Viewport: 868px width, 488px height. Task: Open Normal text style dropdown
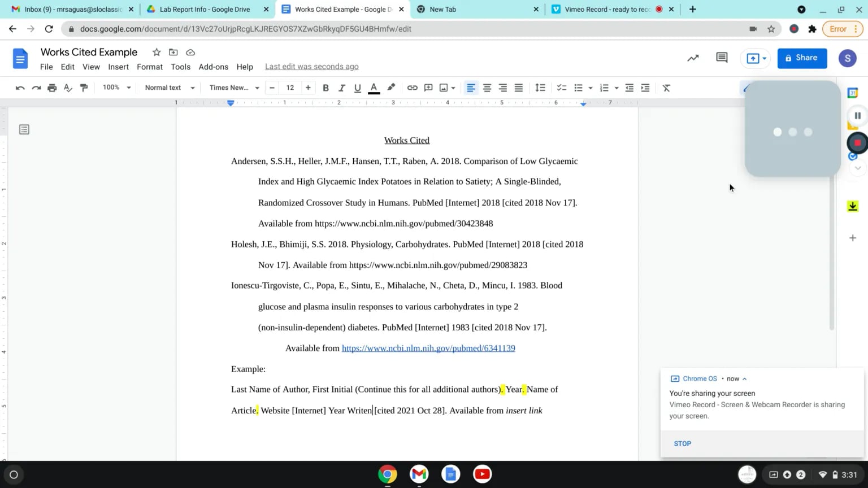pyautogui.click(x=170, y=88)
